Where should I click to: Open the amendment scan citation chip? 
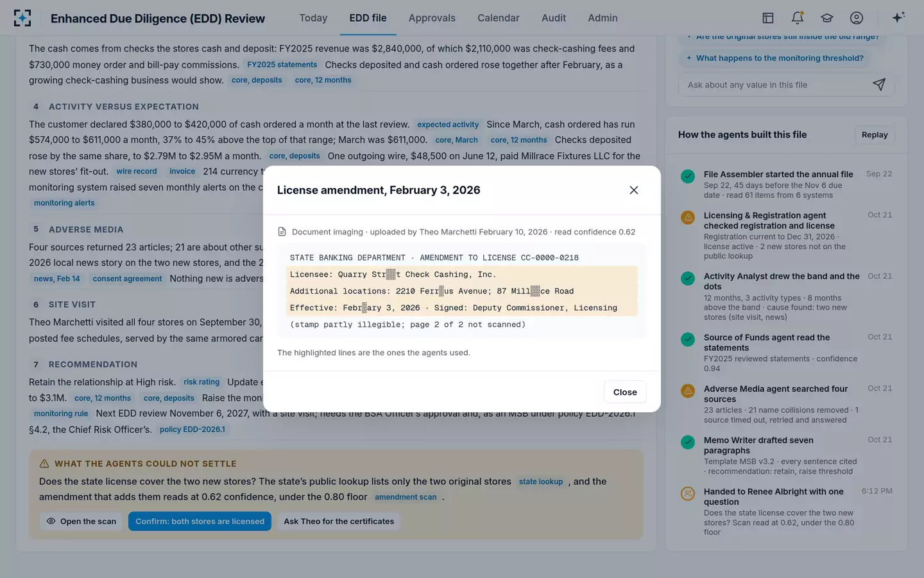(406, 497)
